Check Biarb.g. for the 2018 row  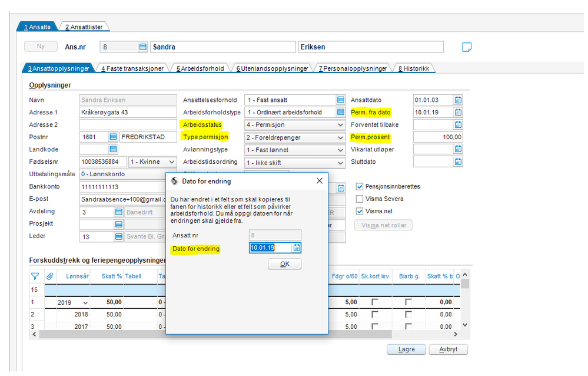pos(408,314)
